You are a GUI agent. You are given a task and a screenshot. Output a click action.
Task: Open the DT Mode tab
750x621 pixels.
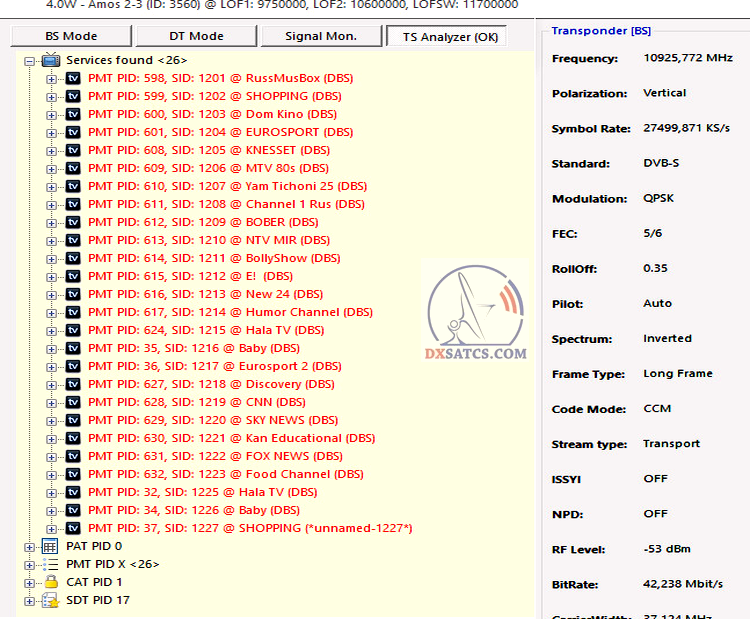[x=194, y=37]
